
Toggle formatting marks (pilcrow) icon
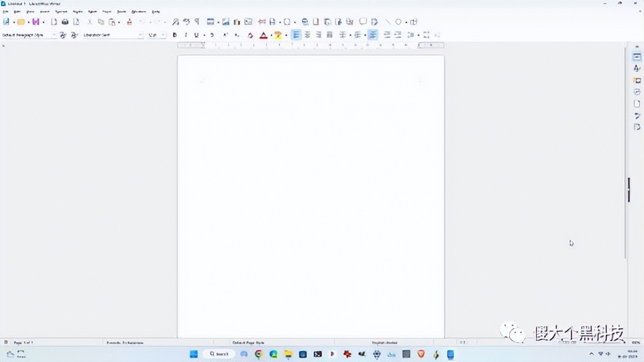click(x=197, y=22)
